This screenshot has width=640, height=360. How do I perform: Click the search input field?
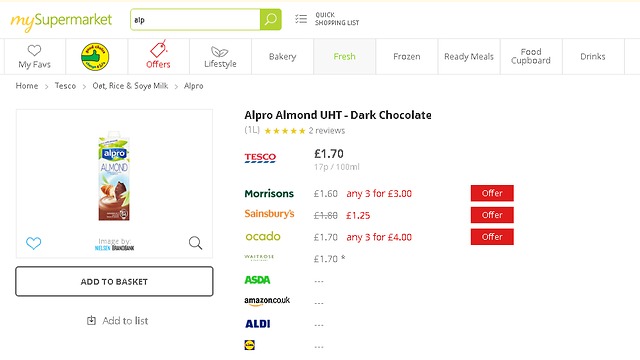tap(196, 20)
